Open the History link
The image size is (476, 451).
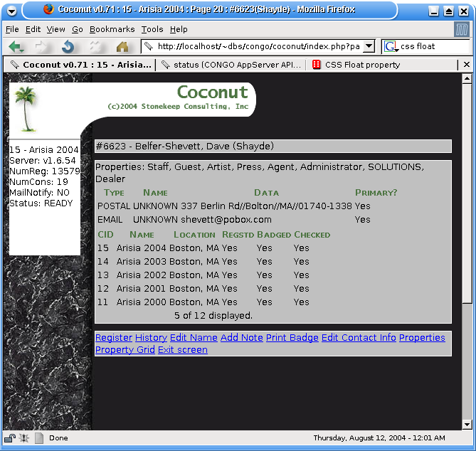pyautogui.click(x=151, y=337)
